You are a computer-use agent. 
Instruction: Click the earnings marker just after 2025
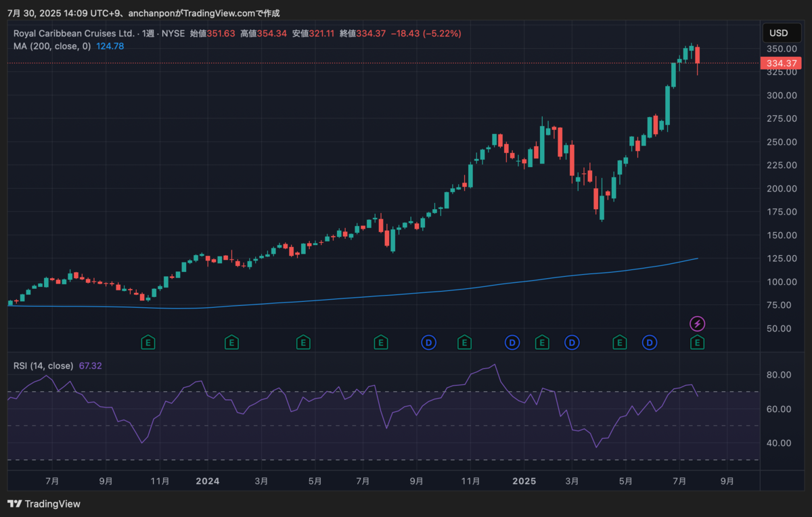(x=541, y=343)
